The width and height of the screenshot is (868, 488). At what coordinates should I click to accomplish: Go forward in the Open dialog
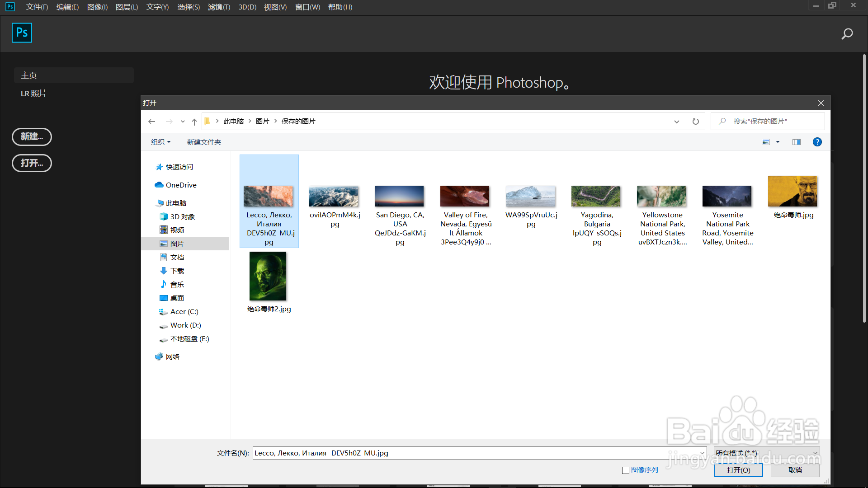[169, 122]
